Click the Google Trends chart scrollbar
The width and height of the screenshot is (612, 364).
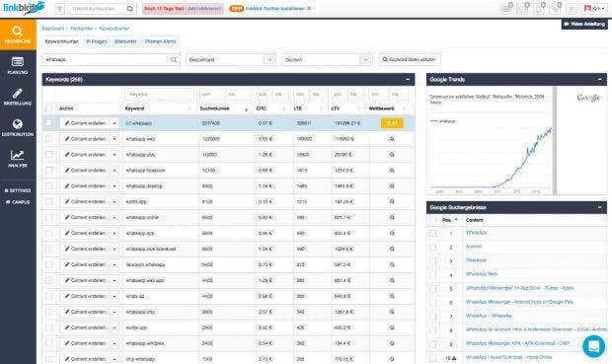[x=555, y=140]
